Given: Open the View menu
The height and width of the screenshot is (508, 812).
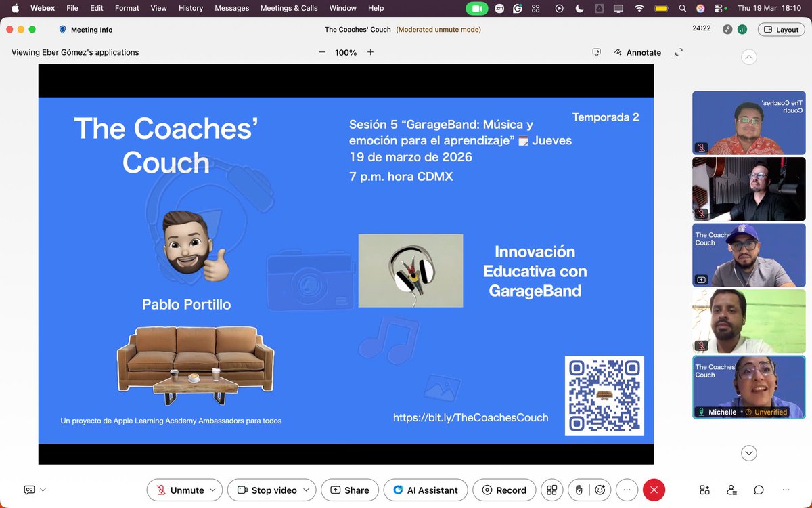Looking at the screenshot, I should pos(158,8).
